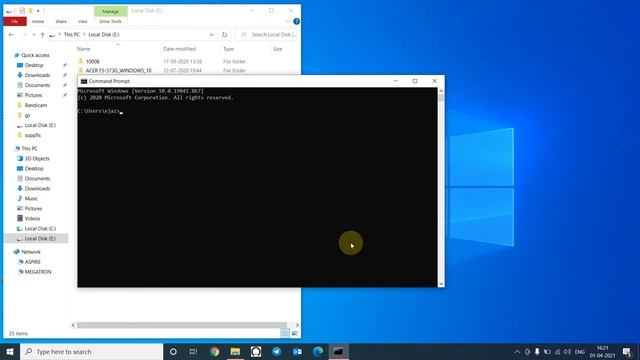The width and height of the screenshot is (640, 360).
Task: Select Network in navigation pane
Action: 31,252
